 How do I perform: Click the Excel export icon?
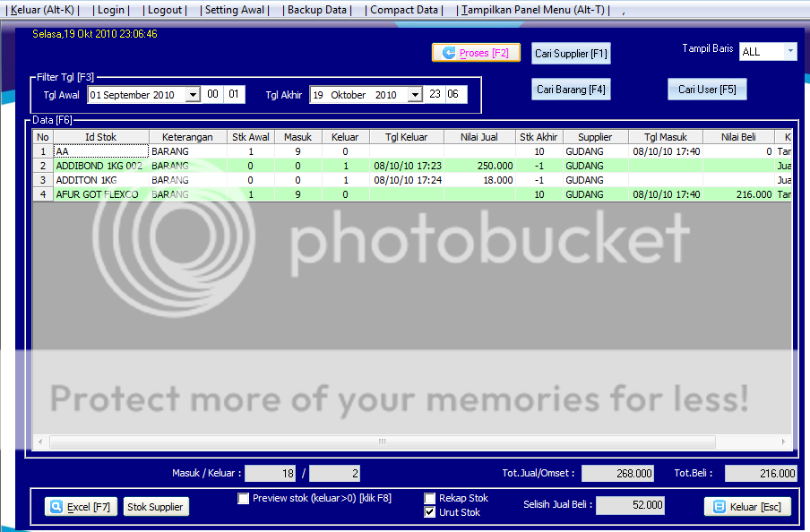point(56,507)
